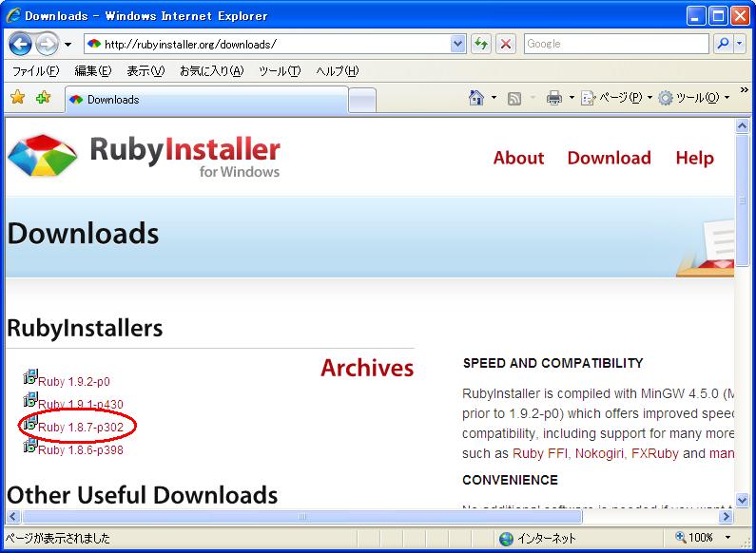Follow the FXRuby link
This screenshot has width=756, height=553.
click(655, 453)
